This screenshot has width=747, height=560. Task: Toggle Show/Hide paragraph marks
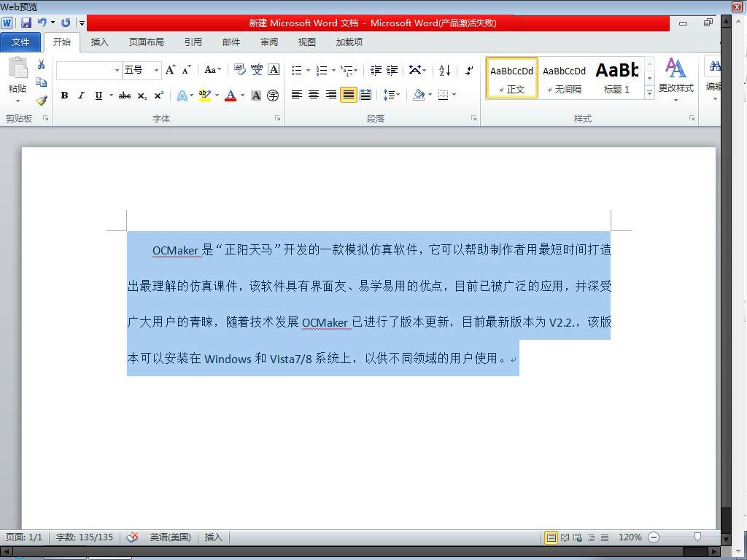point(469,71)
